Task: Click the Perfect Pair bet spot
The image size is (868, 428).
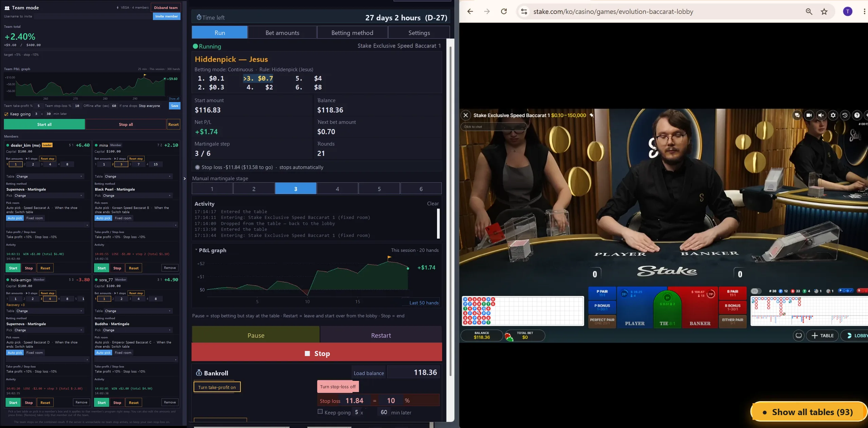Action: click(x=602, y=321)
